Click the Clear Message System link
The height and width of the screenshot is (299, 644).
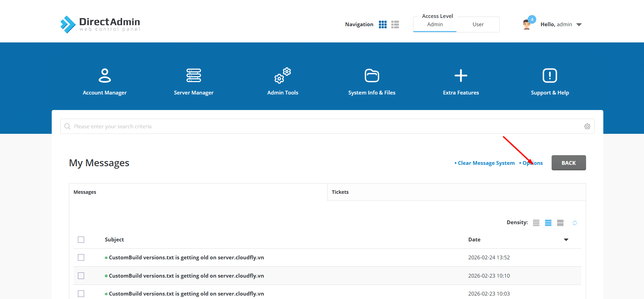pos(486,163)
